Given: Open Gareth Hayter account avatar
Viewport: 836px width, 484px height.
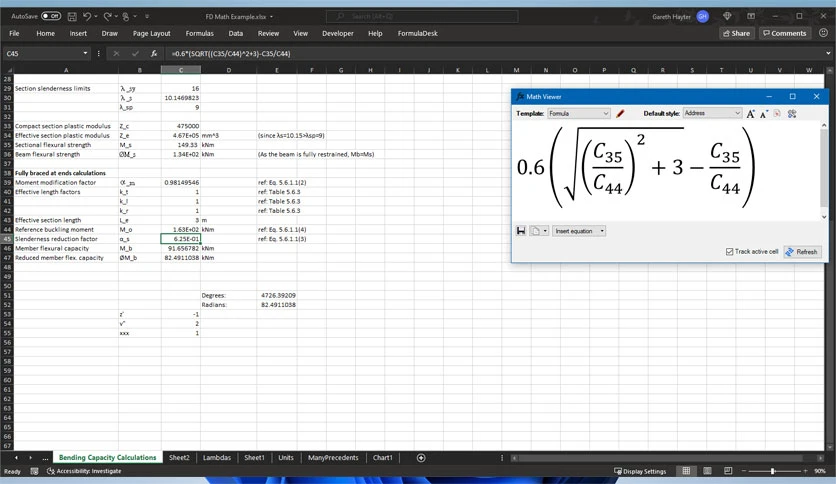Looking at the screenshot, I should (703, 17).
